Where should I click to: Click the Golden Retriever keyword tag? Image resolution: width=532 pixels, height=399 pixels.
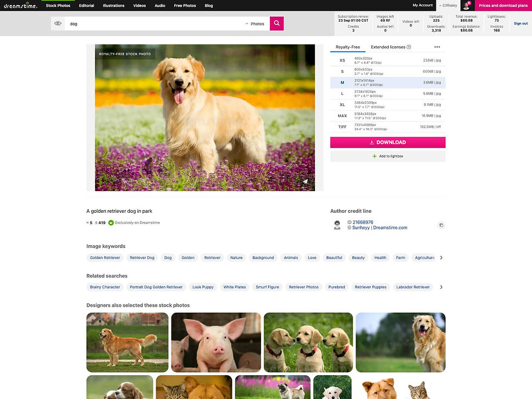tap(105, 257)
